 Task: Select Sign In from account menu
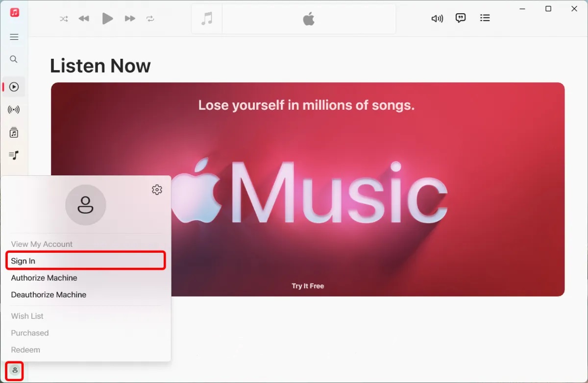86,261
